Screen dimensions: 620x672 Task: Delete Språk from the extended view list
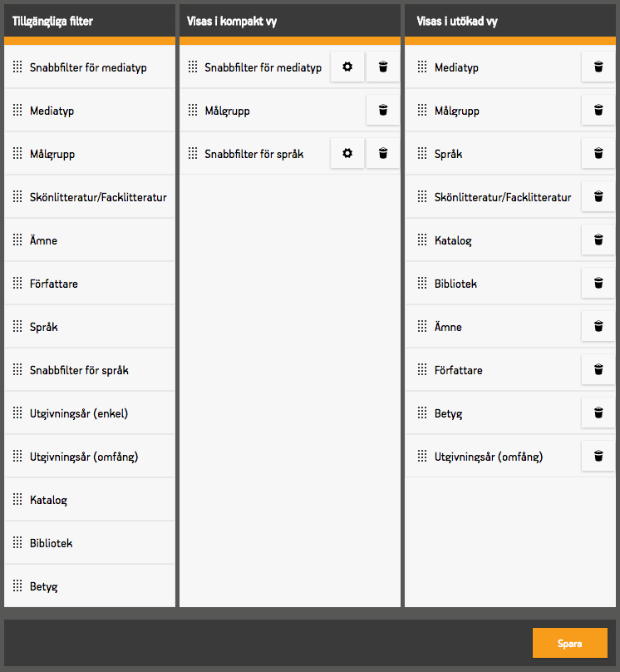[x=598, y=154]
